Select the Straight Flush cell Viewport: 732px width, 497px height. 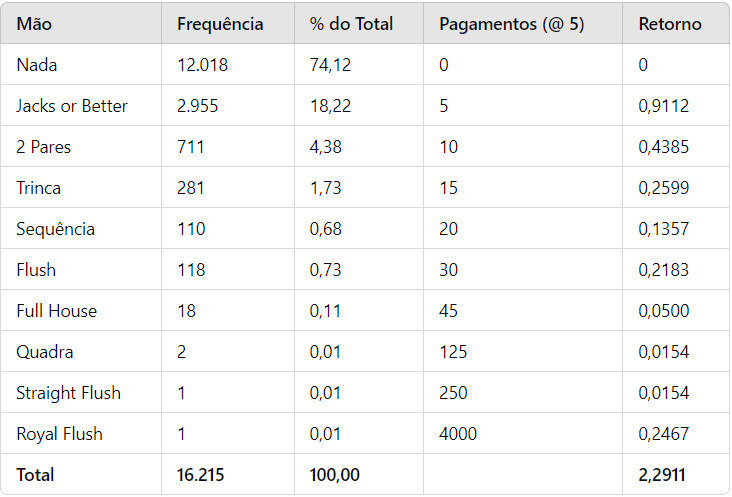pos(68,393)
